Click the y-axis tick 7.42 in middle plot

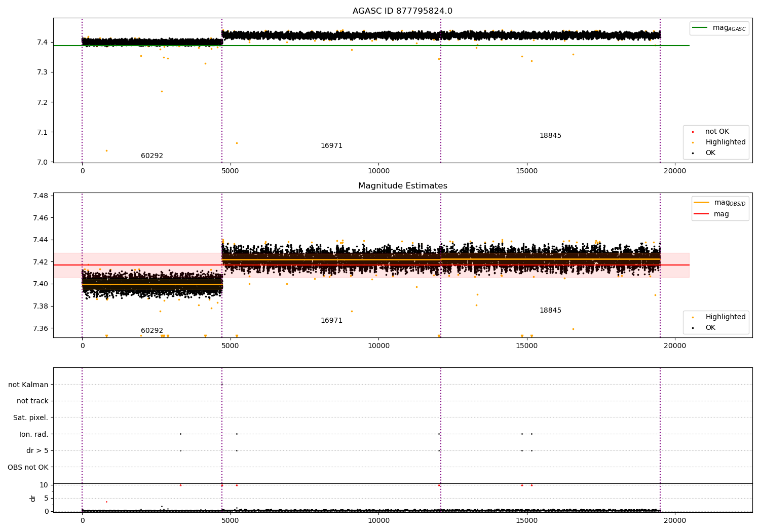[40, 262]
